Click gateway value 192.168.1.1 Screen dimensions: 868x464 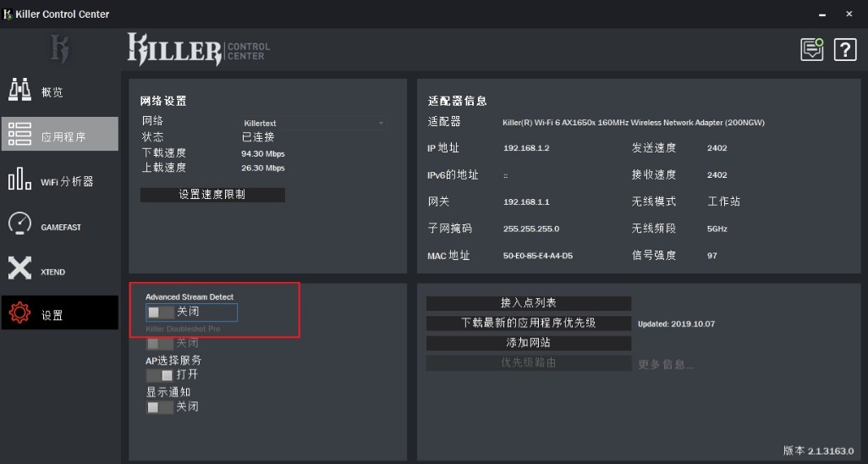pyautogui.click(x=526, y=202)
